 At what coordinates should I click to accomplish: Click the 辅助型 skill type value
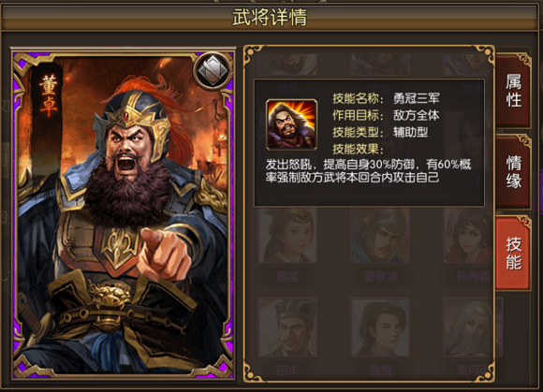click(410, 132)
